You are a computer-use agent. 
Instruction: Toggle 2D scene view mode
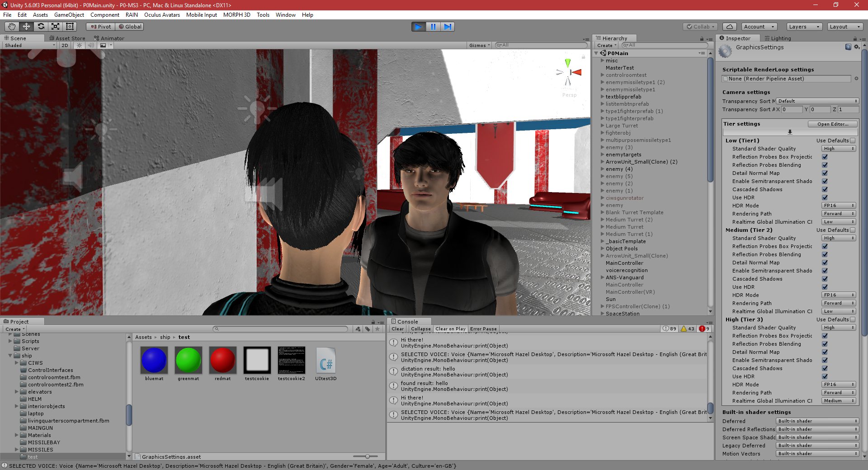click(65, 45)
